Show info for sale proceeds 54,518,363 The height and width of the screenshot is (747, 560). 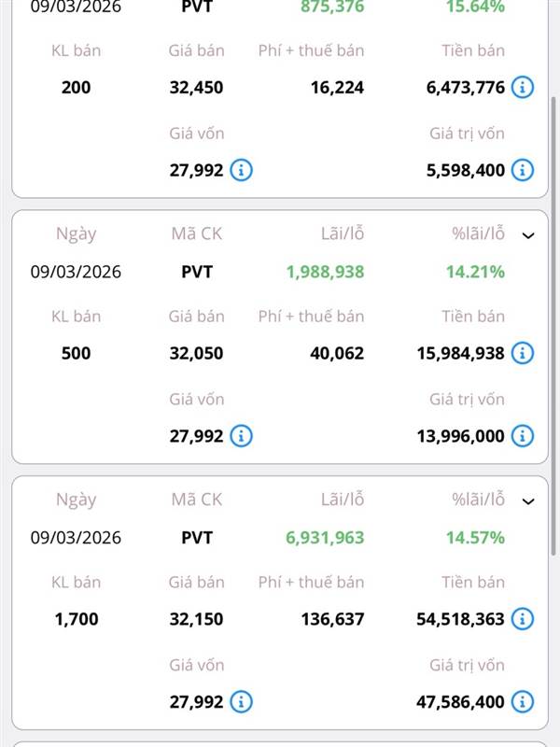[x=523, y=619]
